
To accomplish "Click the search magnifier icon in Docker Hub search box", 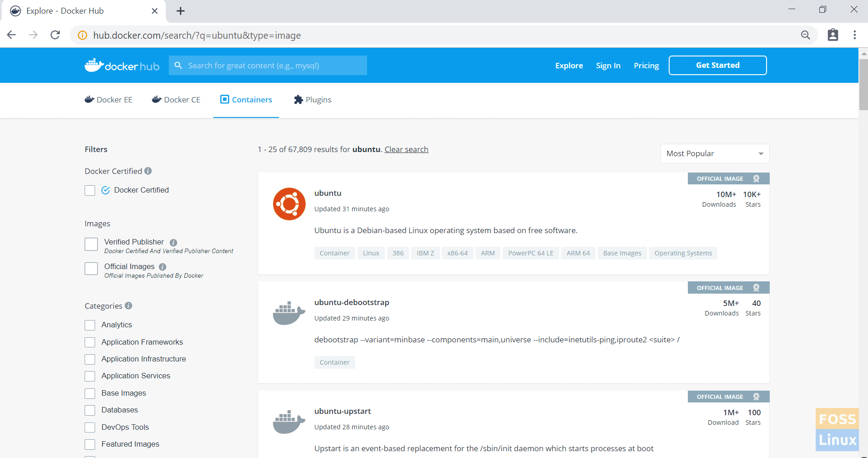I will (x=178, y=66).
